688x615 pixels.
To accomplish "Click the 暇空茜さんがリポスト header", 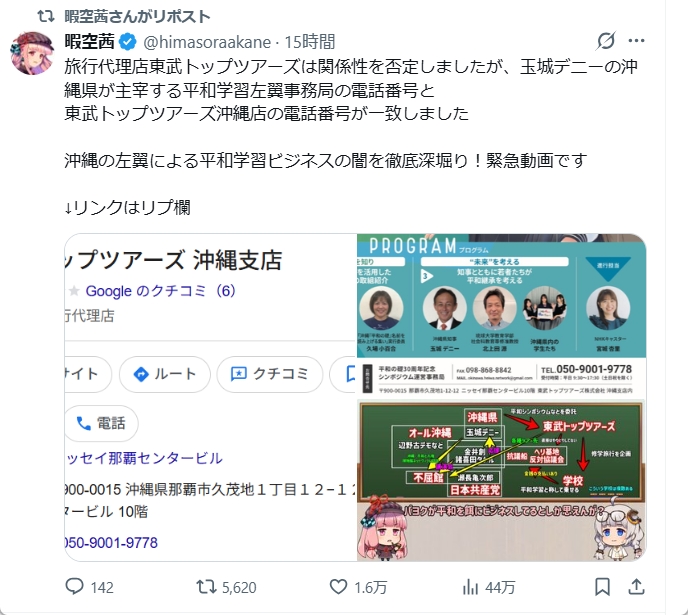I will 137,17.
